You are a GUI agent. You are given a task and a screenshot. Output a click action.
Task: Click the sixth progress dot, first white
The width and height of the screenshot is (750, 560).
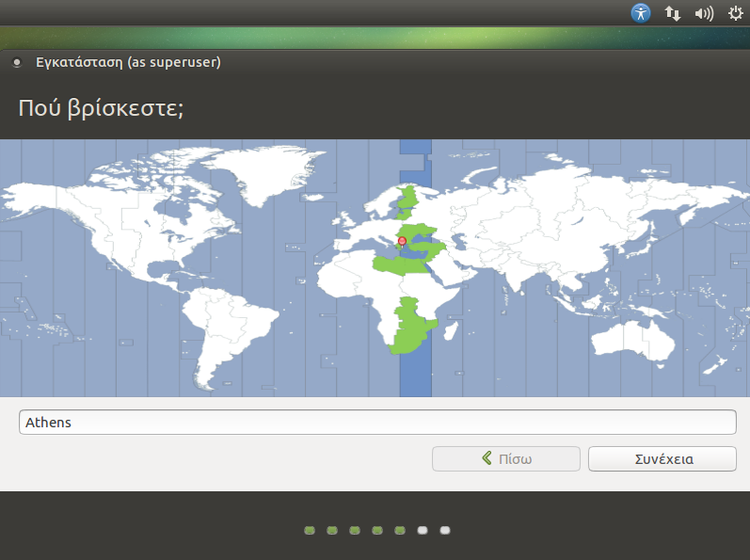point(423,531)
